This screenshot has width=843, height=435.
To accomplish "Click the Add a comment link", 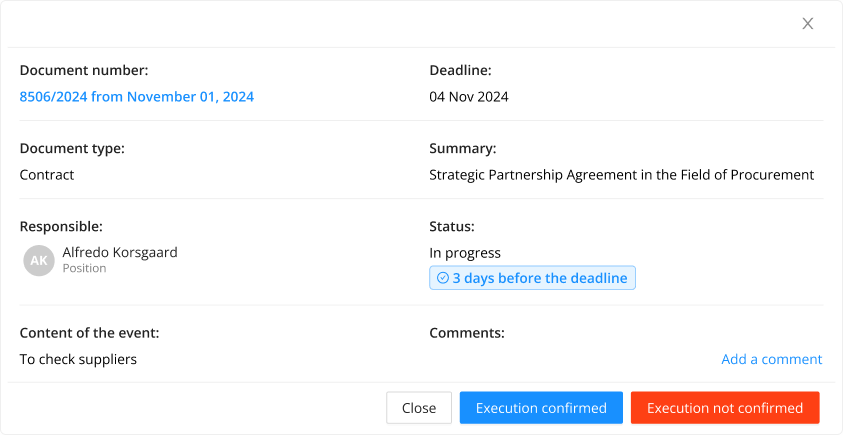I will [771, 359].
